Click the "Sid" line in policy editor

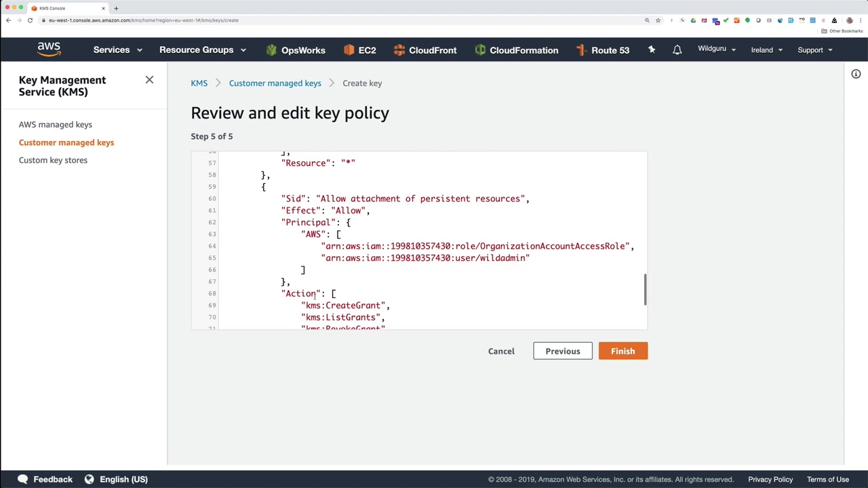click(x=406, y=199)
